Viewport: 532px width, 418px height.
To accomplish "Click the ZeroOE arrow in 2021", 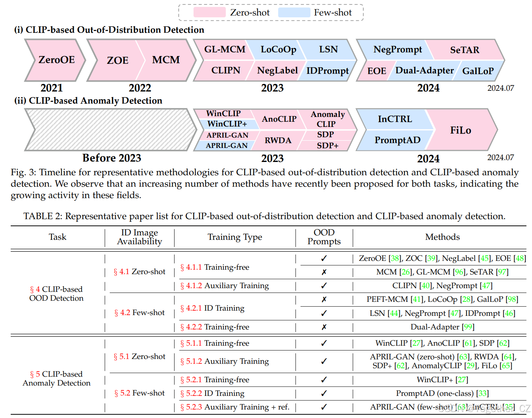I will pyautogui.click(x=55, y=60).
